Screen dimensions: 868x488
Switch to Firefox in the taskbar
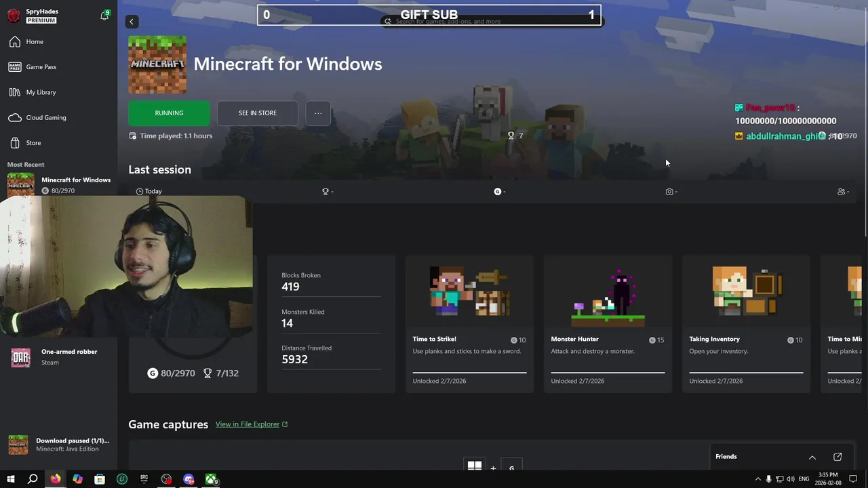(x=55, y=479)
